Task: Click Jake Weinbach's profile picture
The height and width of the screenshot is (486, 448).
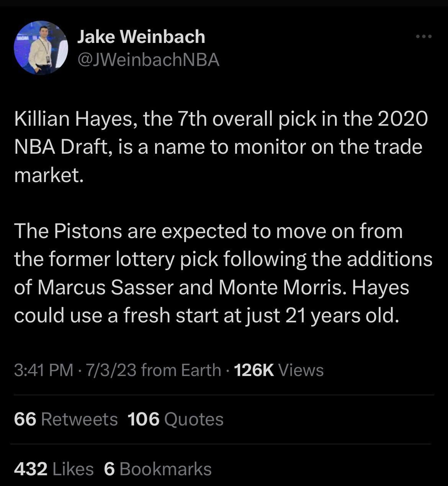Action: (41, 48)
